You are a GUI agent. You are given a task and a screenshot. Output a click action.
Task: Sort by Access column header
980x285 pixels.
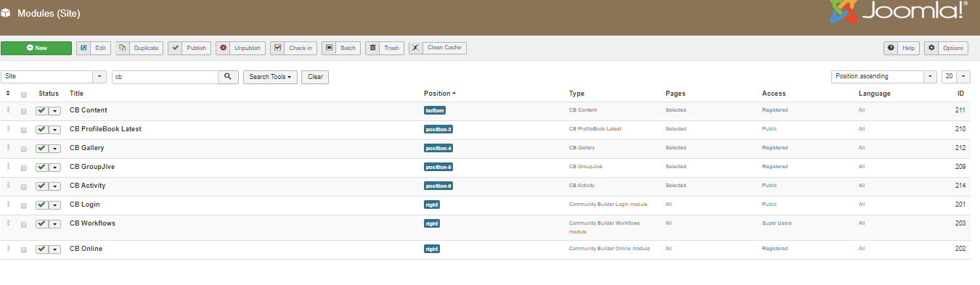pyautogui.click(x=774, y=94)
